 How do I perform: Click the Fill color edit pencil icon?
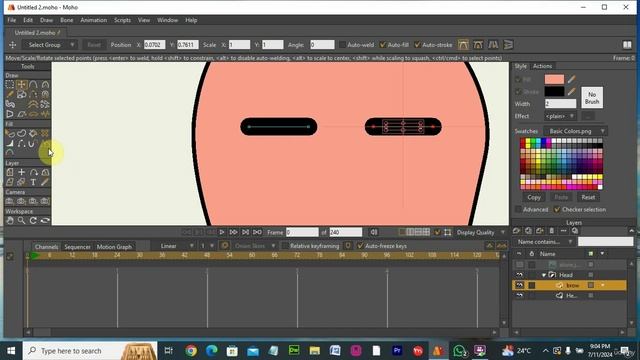pos(571,79)
